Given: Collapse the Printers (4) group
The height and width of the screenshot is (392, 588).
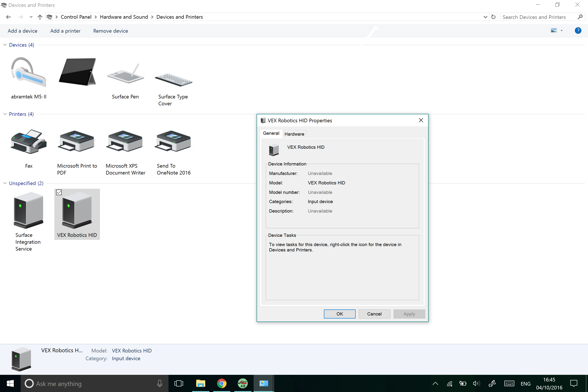Looking at the screenshot, I should tap(5, 114).
